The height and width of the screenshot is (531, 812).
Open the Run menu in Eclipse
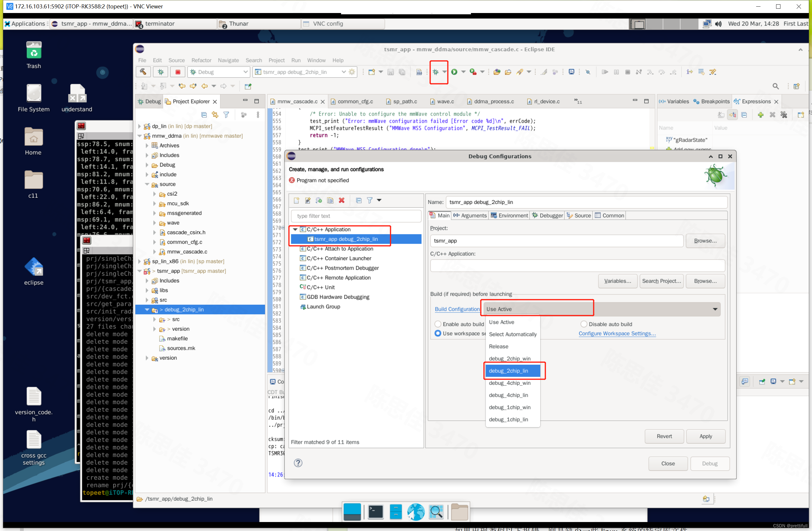[296, 60]
